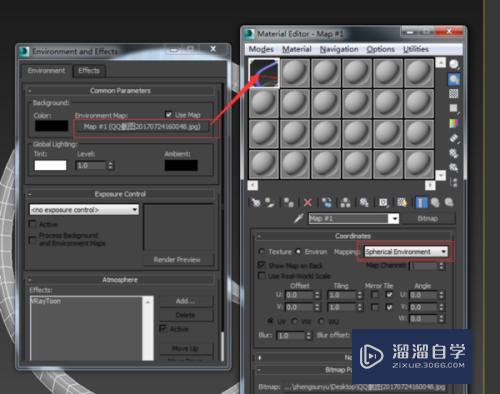The image size is (500, 394).
Task: Click the Bitmap type button
Action: 428,219
